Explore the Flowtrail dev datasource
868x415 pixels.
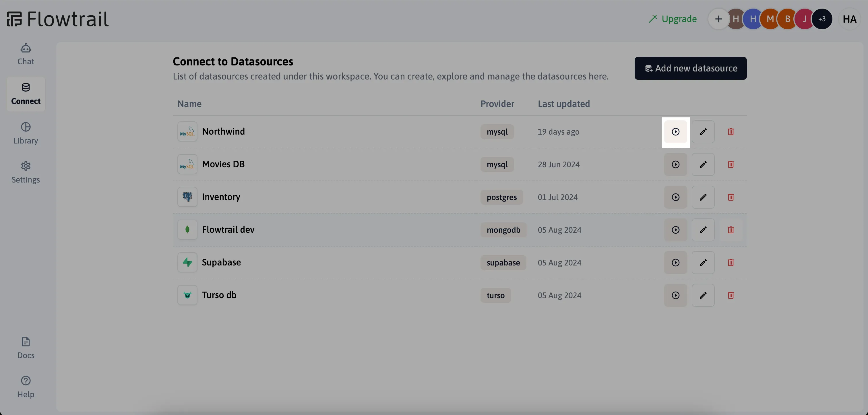point(675,230)
